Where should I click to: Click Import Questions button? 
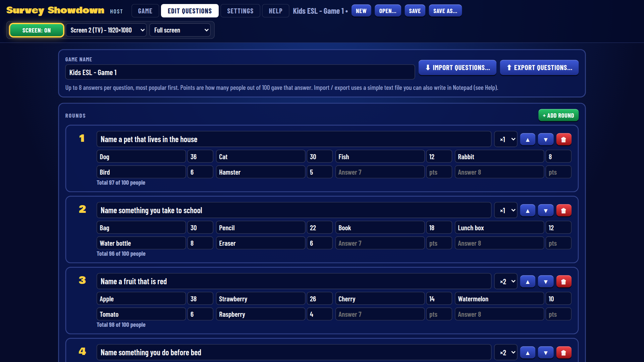click(458, 68)
